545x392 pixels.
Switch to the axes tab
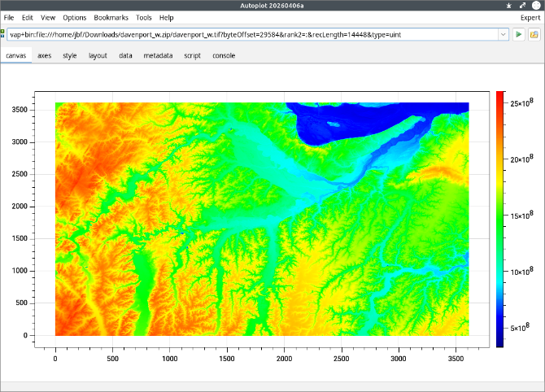coord(44,56)
